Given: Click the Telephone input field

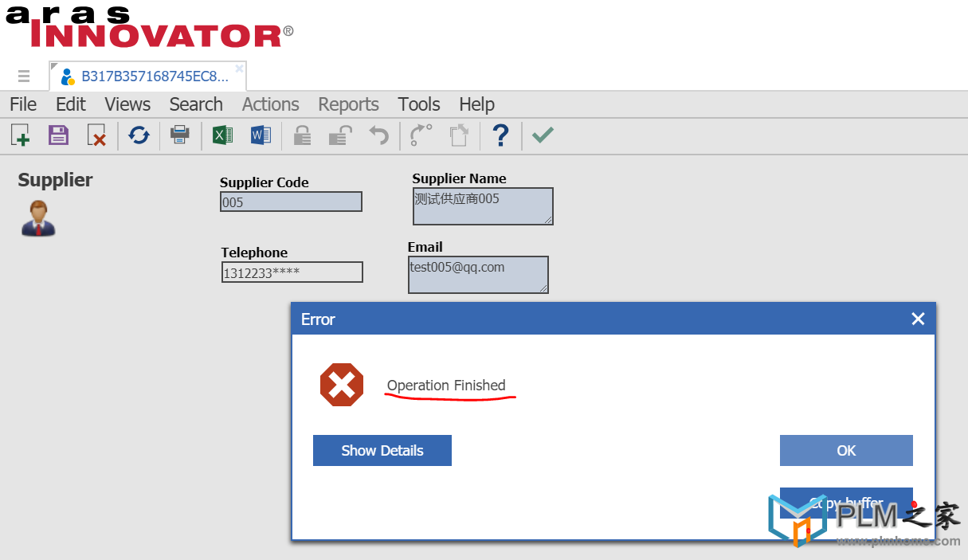Looking at the screenshot, I should pyautogui.click(x=292, y=272).
